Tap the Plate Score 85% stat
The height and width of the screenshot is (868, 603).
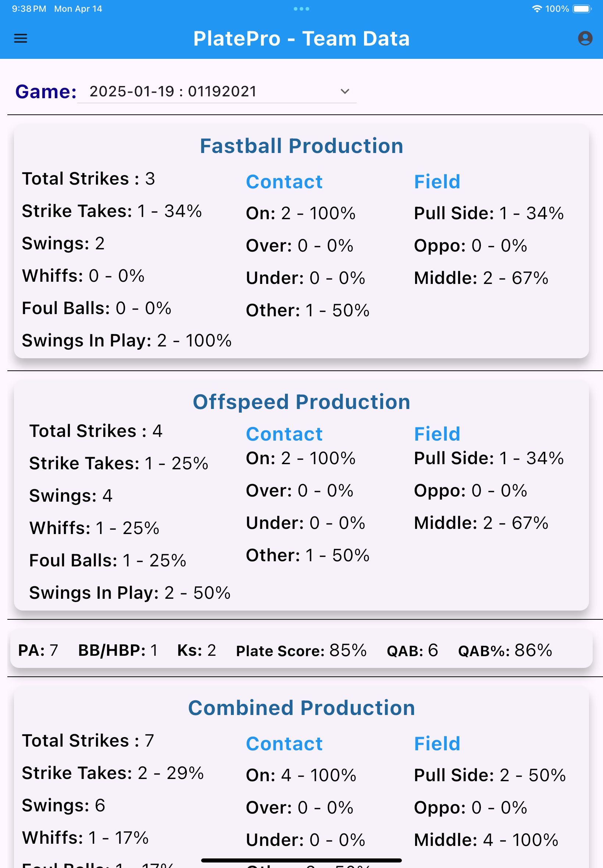point(301,650)
